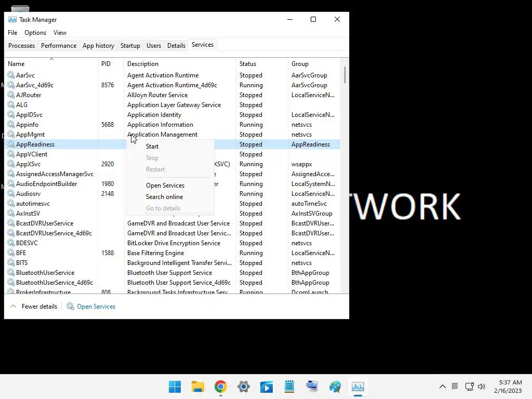Select the AarSvc_4d69c service row
The image size is (532, 399).
pyautogui.click(x=172, y=85)
